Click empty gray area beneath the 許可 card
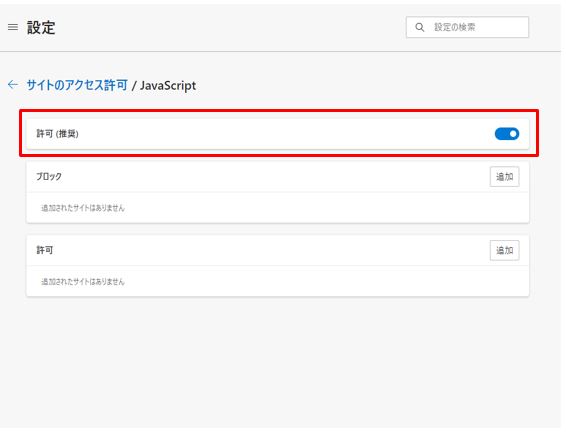The height and width of the screenshot is (433, 566). coord(278,361)
